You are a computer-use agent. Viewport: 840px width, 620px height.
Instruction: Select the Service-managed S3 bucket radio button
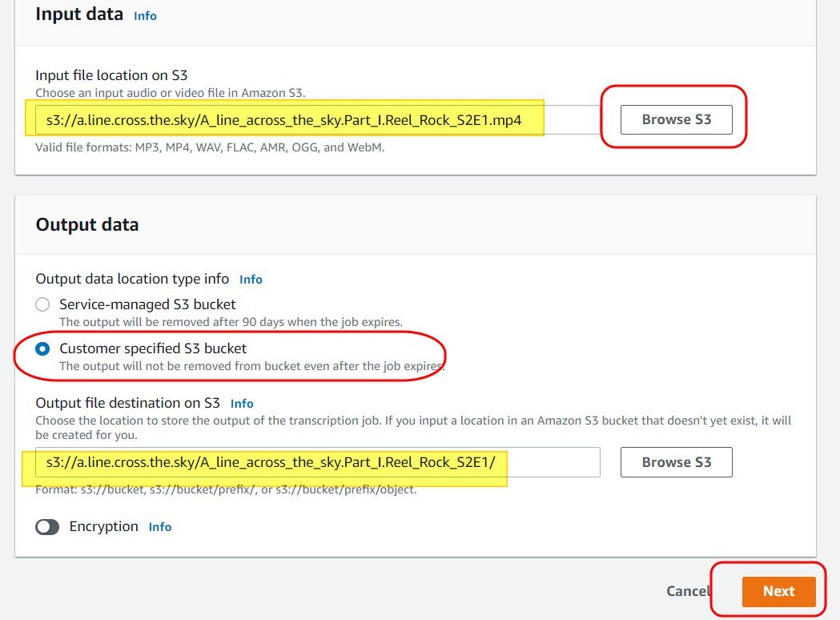[x=43, y=304]
